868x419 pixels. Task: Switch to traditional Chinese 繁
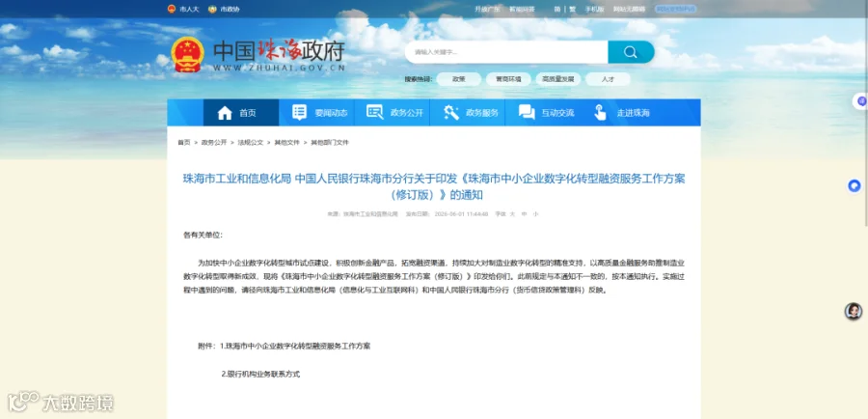click(572, 9)
